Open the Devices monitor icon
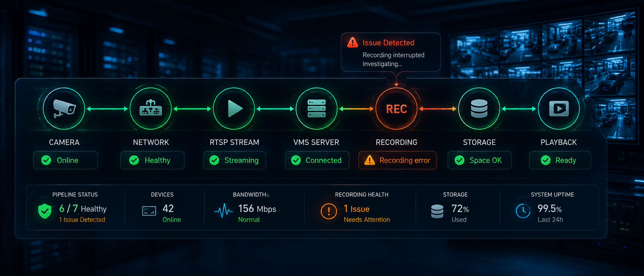The height and width of the screenshot is (276, 644). coord(149,211)
